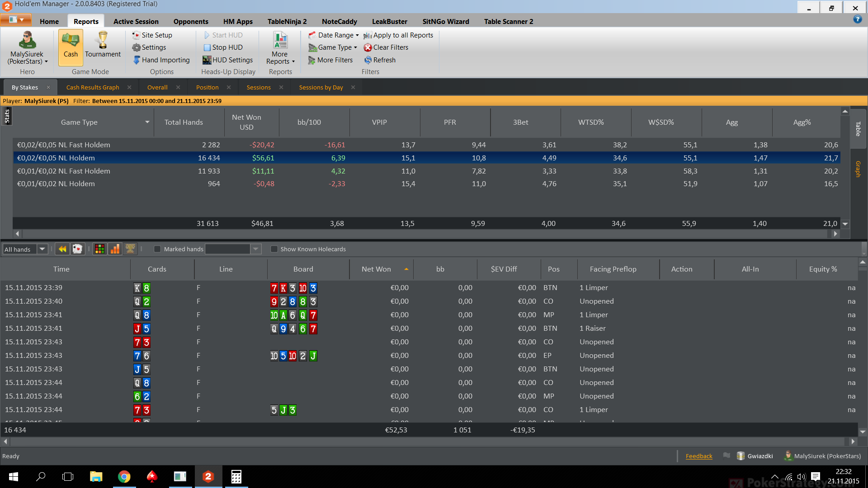Image resolution: width=868 pixels, height=488 pixels.
Task: Refresh the report data
Action: point(380,60)
